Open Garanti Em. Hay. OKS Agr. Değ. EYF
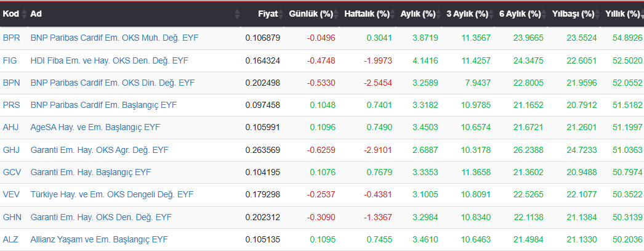This screenshot has height=251, width=644. (x=99, y=150)
